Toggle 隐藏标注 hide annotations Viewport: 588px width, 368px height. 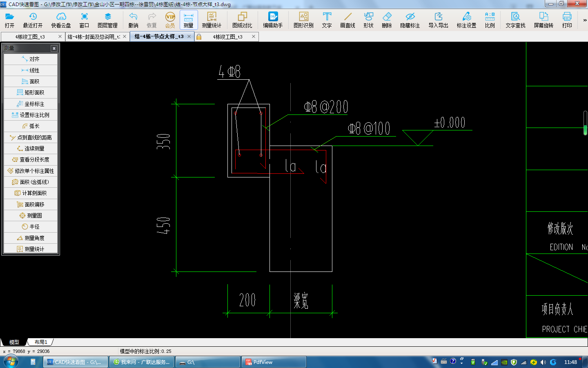coord(410,20)
